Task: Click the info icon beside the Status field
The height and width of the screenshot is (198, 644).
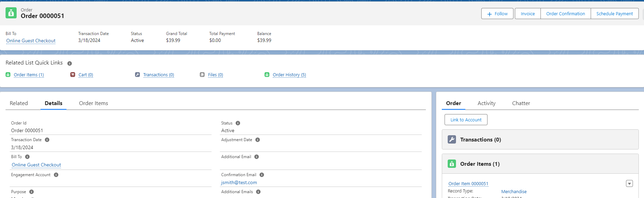Action: pos(238,123)
